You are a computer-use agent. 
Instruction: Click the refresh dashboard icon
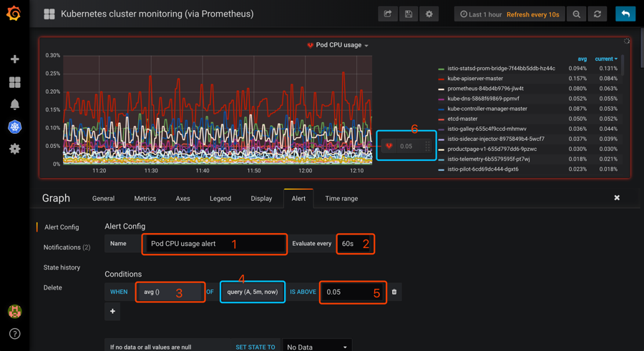pos(597,14)
